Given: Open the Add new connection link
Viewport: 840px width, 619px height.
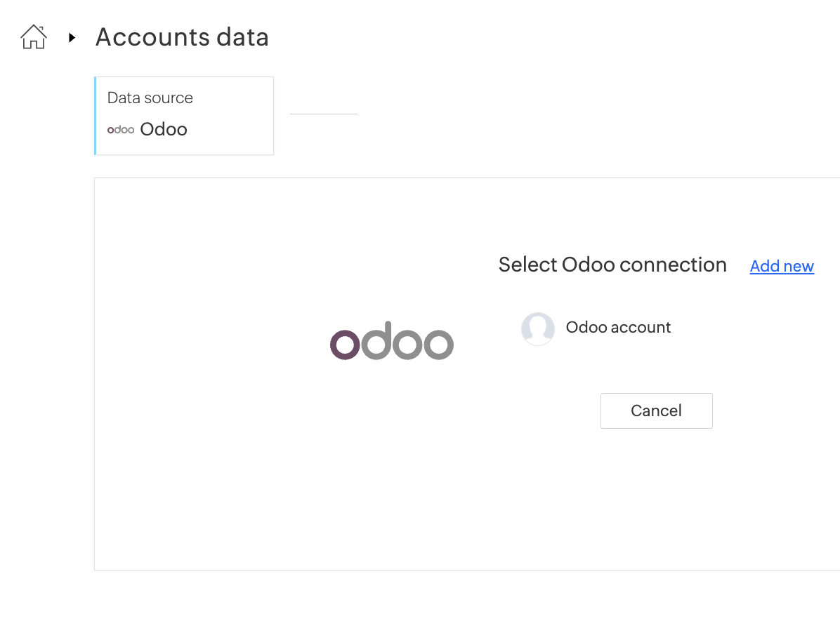Looking at the screenshot, I should pos(782,267).
